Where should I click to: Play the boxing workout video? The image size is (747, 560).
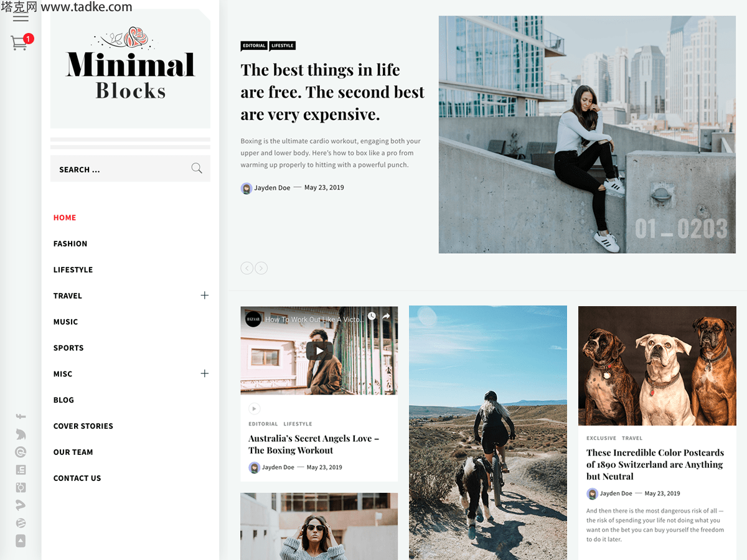pos(319,350)
